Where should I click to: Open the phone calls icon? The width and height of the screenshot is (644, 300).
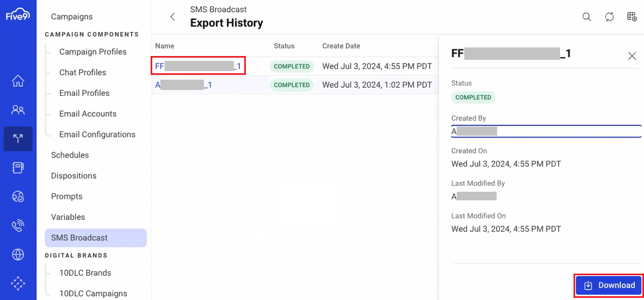tap(18, 226)
